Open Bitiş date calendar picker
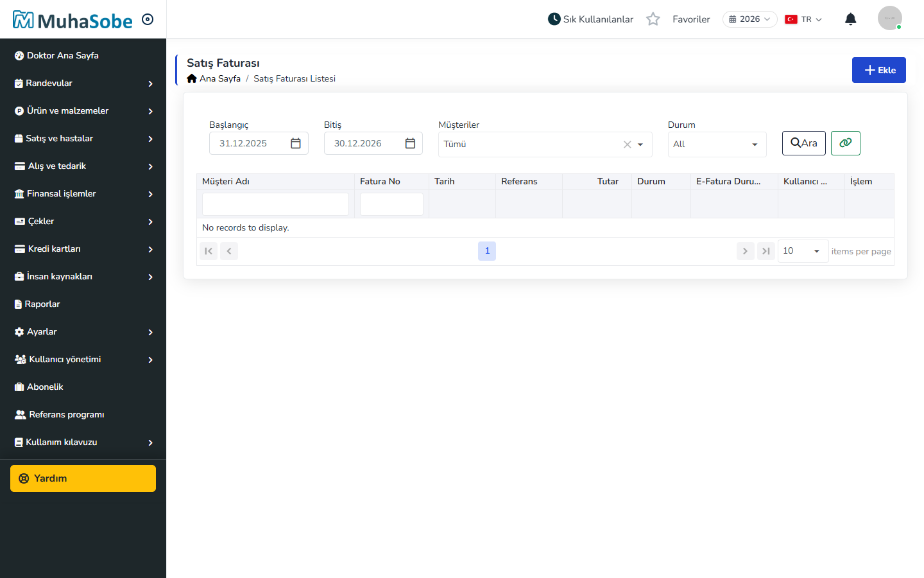This screenshot has width=924, height=578. click(x=410, y=143)
